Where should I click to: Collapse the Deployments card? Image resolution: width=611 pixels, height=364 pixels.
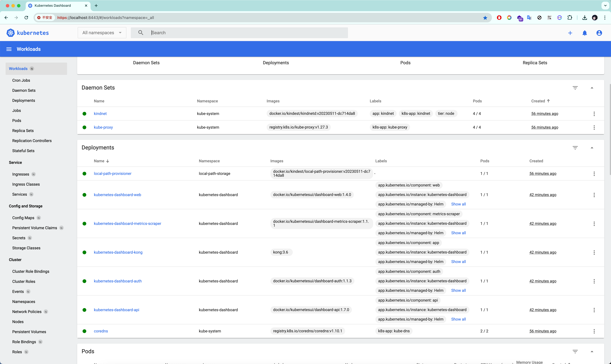coord(592,148)
